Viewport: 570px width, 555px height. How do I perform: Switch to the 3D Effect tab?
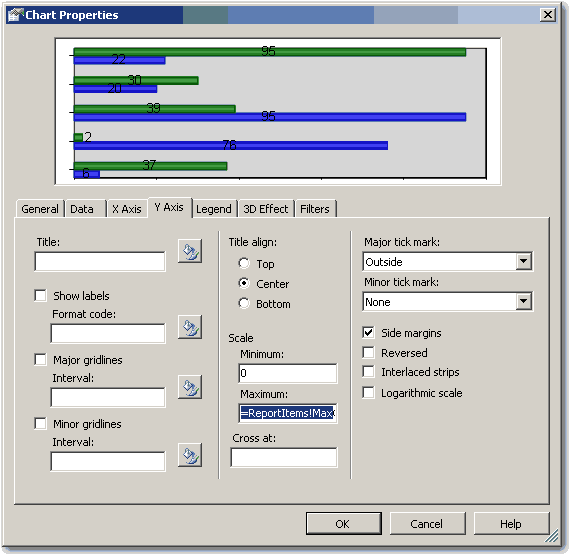pos(266,209)
